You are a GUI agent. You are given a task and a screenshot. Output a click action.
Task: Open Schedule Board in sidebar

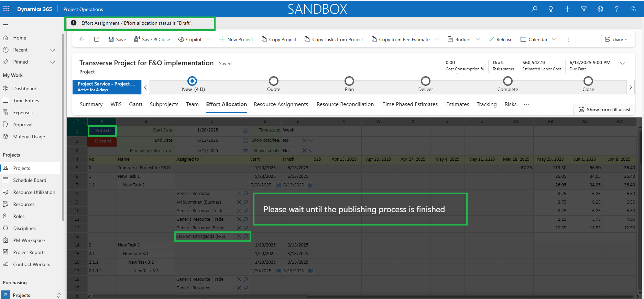tap(30, 180)
